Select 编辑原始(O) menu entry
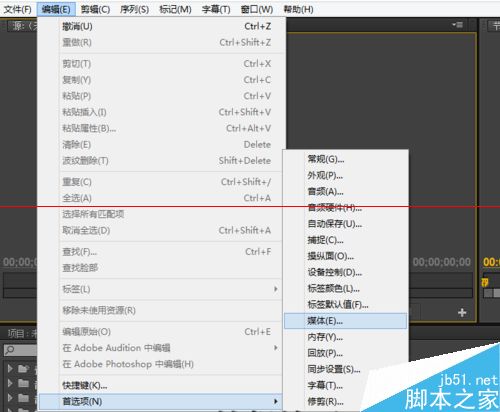 (x=162, y=332)
